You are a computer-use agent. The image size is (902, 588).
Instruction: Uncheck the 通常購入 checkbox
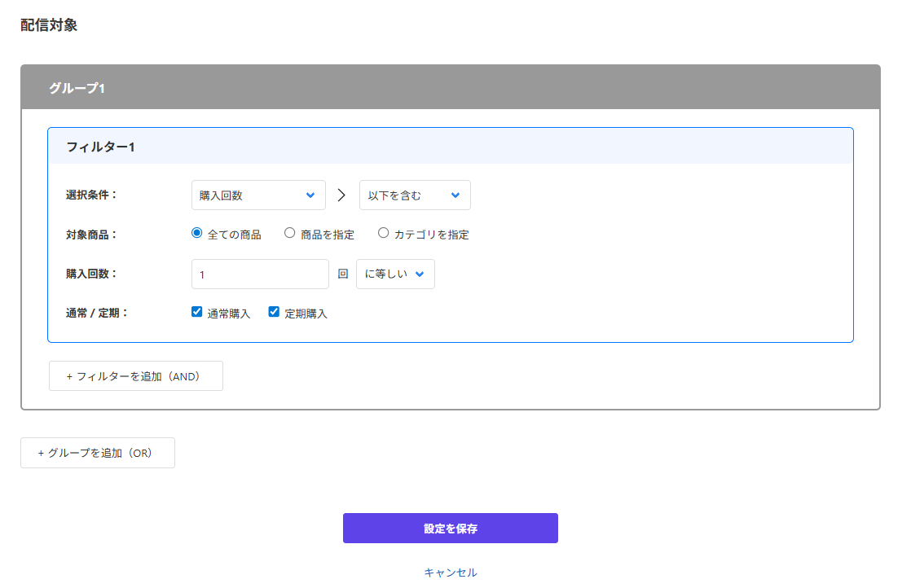[x=196, y=312]
